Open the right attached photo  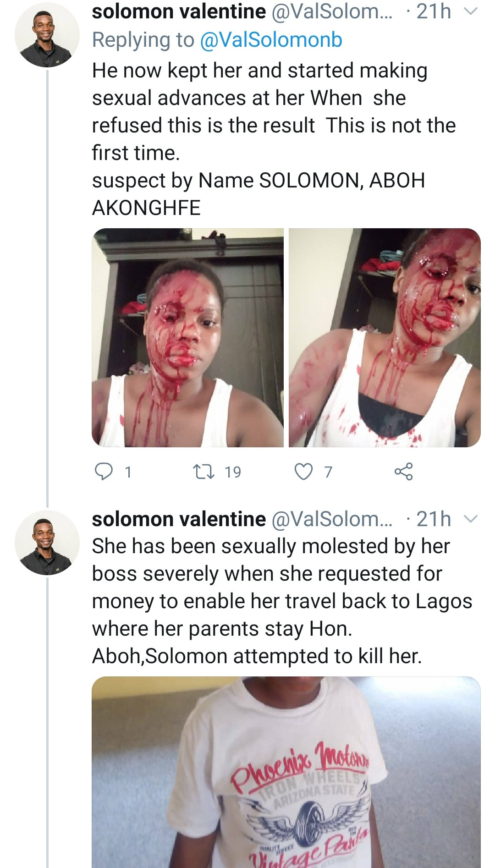385,337
